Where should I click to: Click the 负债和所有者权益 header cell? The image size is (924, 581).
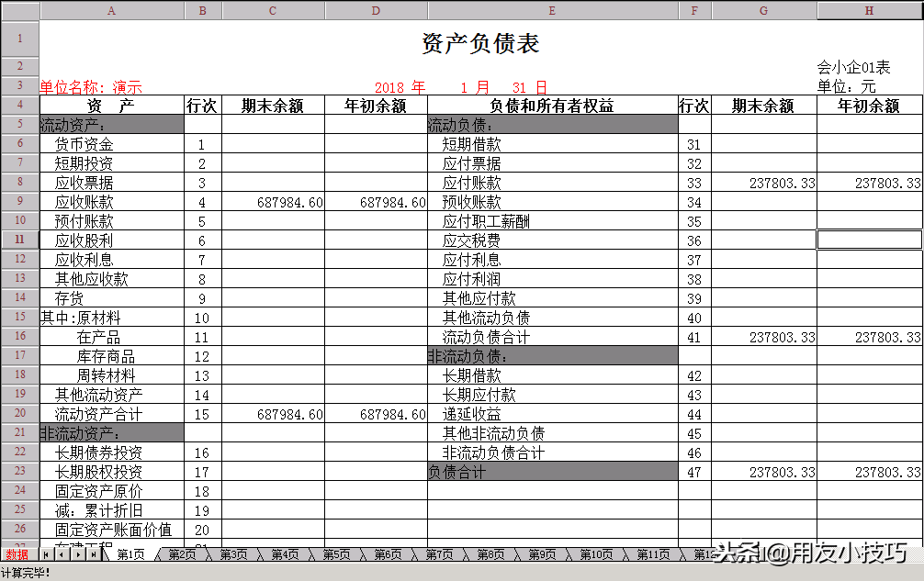[x=552, y=106]
